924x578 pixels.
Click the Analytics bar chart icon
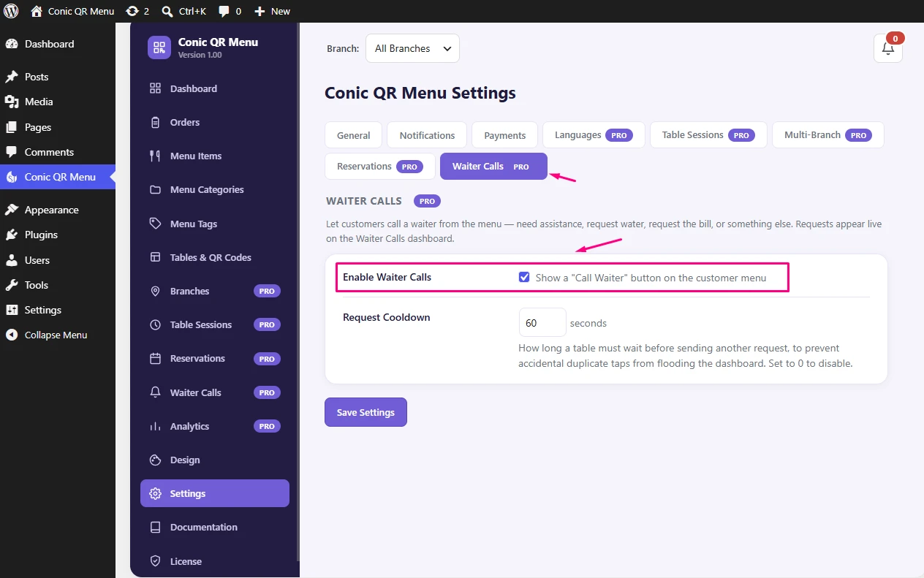[155, 426]
